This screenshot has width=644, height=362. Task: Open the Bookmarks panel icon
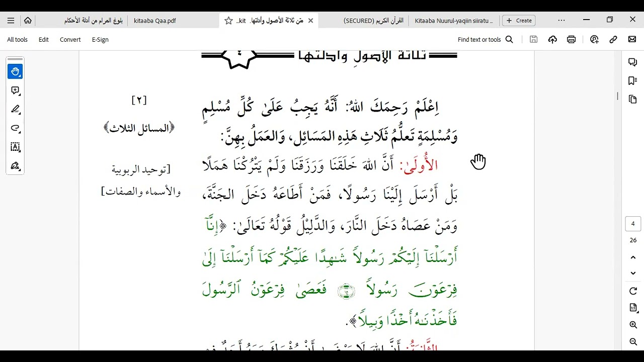pyautogui.click(x=633, y=80)
